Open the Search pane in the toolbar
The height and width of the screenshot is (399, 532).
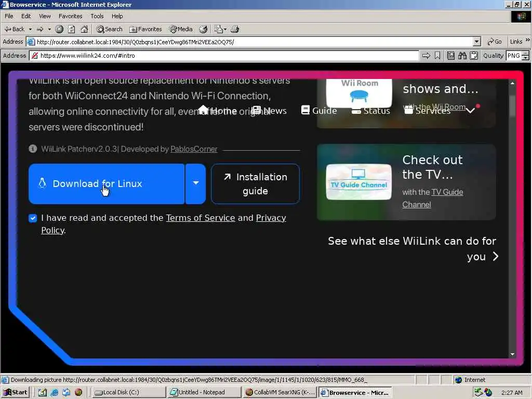pyautogui.click(x=109, y=29)
